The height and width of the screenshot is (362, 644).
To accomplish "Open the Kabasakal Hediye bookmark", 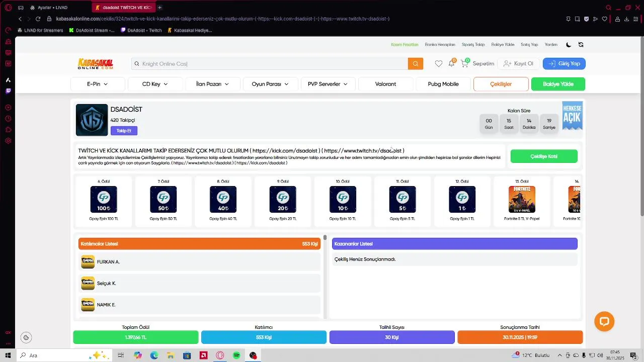I will [x=190, y=30].
